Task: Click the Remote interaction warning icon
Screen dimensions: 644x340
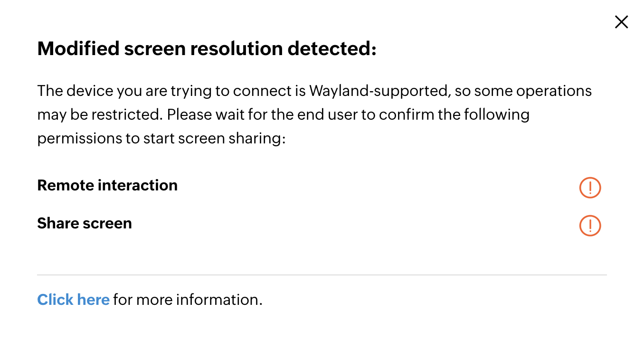Action: tap(590, 188)
